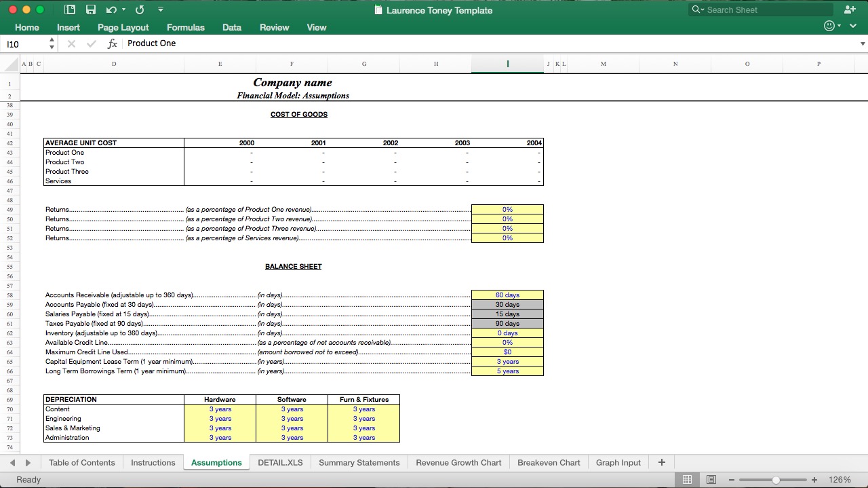868x488 pixels.
Task: Zoom in using the plus button
Action: click(814, 478)
